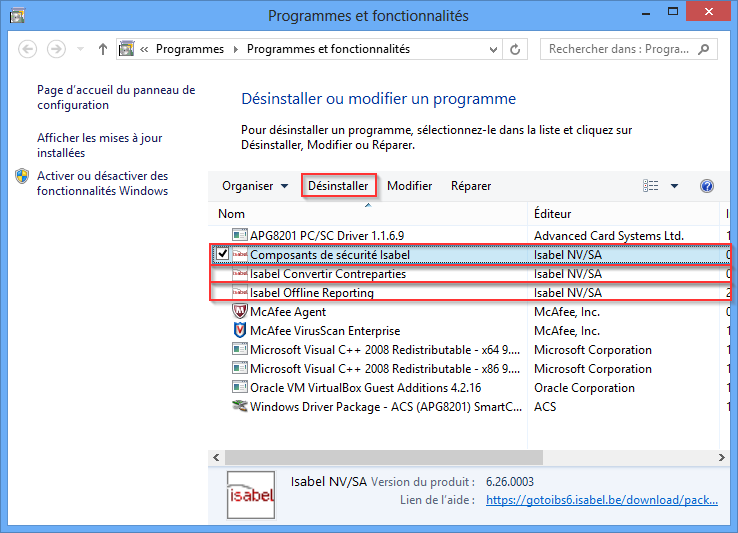The height and width of the screenshot is (533, 738).
Task: Click the horizontal scrollbar left arrow
Action: click(x=216, y=457)
